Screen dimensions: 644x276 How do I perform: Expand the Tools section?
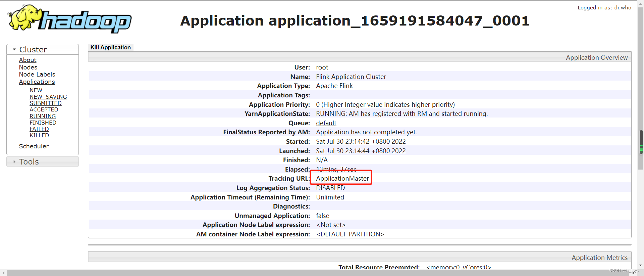click(43, 162)
